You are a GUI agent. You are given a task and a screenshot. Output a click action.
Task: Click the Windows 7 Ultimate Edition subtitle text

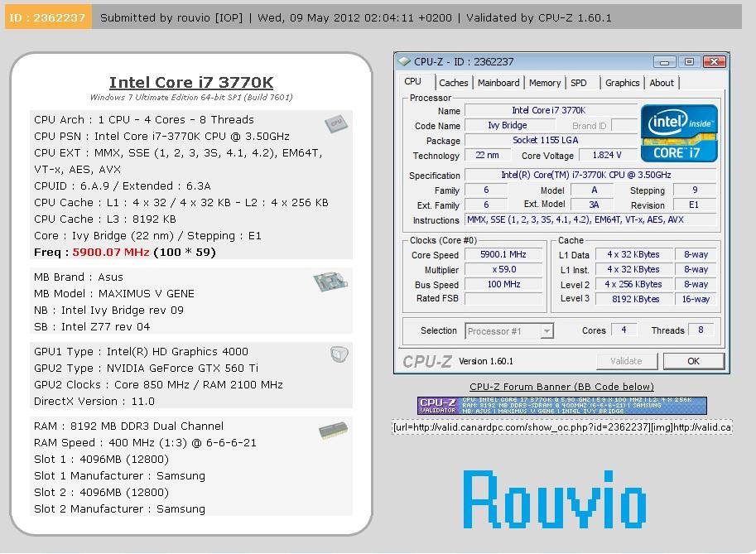click(191, 98)
